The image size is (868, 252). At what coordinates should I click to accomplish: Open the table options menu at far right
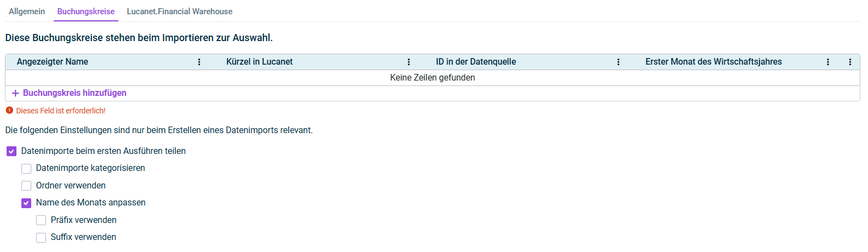pyautogui.click(x=850, y=62)
